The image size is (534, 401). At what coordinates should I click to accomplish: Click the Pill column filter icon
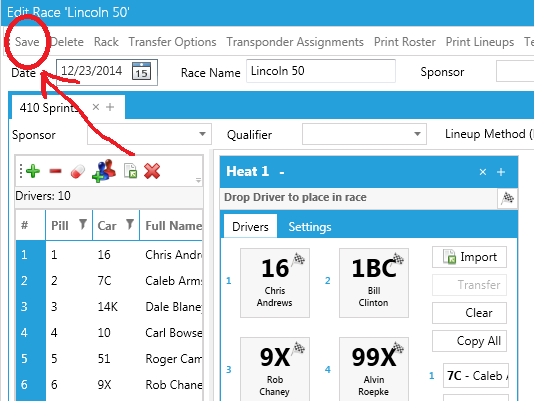(x=83, y=224)
